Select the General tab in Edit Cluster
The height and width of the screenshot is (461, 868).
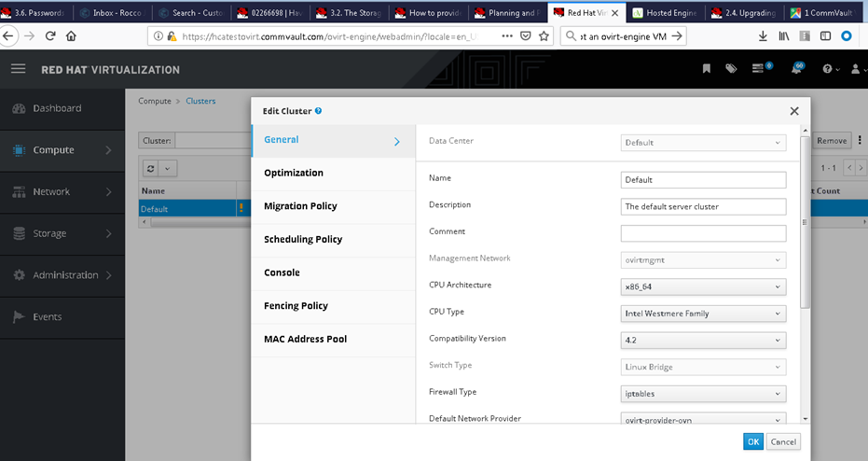point(333,141)
